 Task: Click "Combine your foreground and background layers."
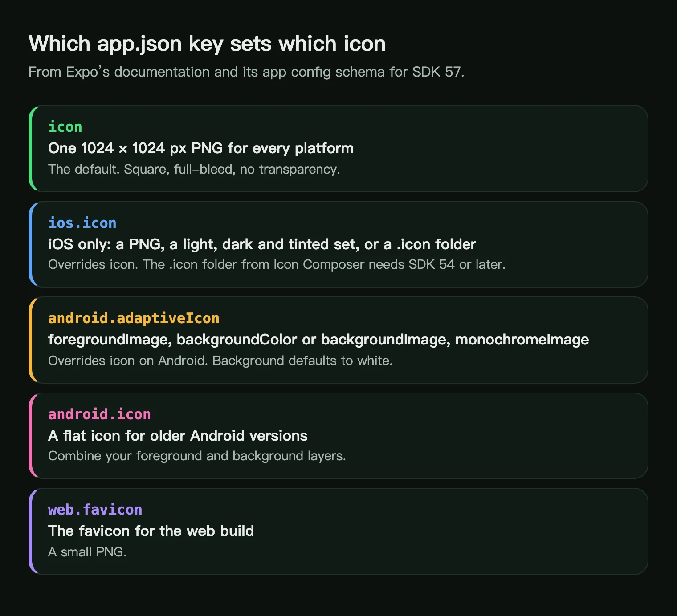(x=197, y=456)
